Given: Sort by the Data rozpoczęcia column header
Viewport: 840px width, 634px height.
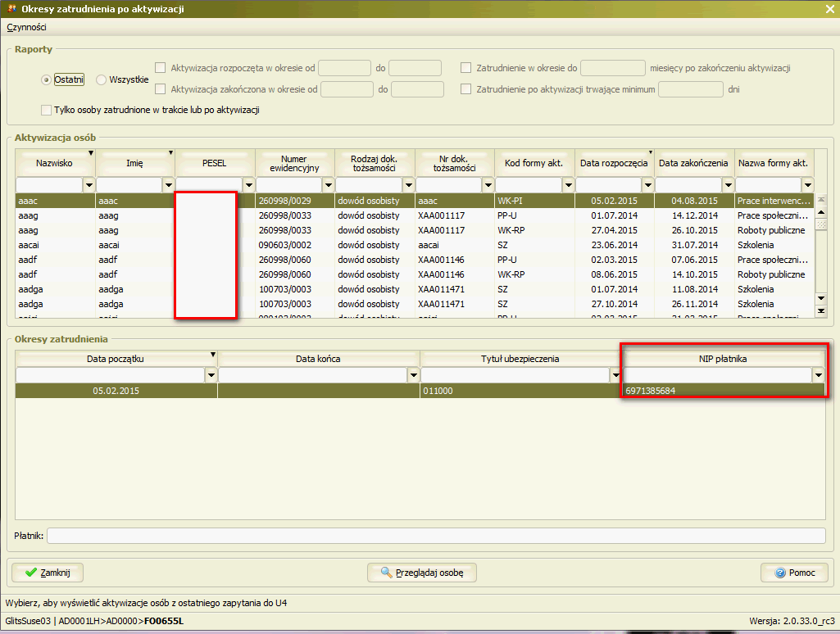Looking at the screenshot, I should point(614,163).
